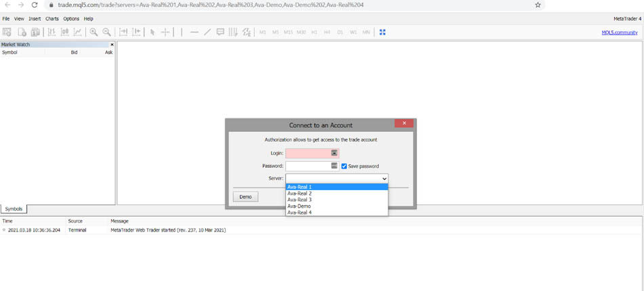The width and height of the screenshot is (644, 291).
Task: Select the 'MetaTrader Web Trader started' log row
Action: coord(321,230)
